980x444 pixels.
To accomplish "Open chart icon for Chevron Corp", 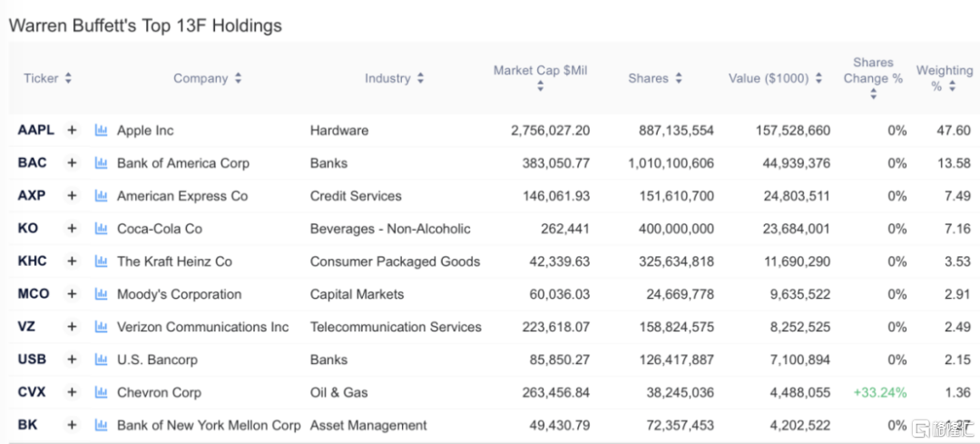I will 101,392.
